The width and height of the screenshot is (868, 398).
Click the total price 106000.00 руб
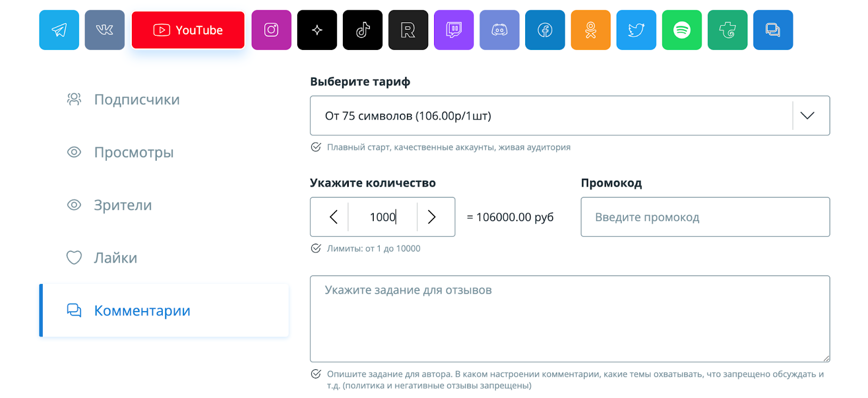[x=510, y=217]
